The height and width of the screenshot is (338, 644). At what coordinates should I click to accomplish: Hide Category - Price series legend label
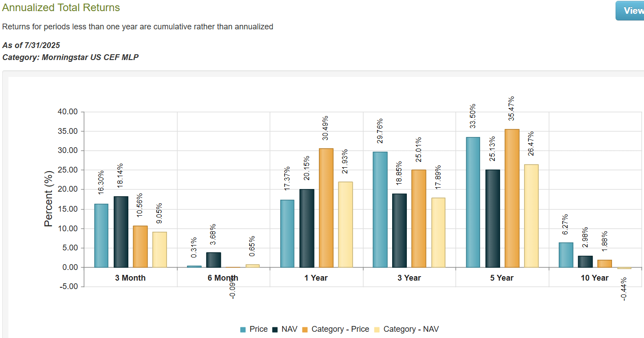pos(340,329)
